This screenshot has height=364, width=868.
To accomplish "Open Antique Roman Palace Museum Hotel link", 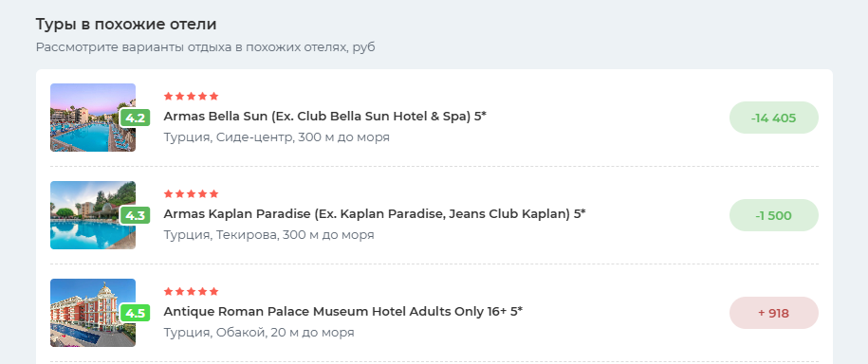I will [343, 312].
